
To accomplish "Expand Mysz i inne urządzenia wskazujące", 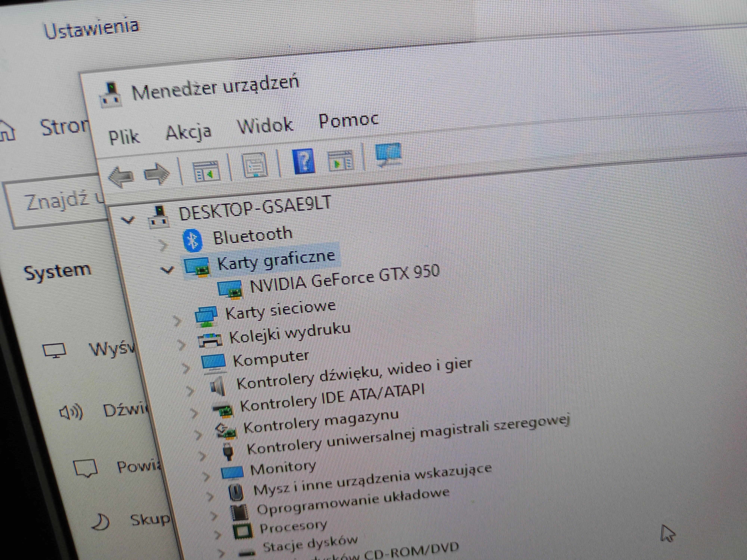I will tap(210, 497).
